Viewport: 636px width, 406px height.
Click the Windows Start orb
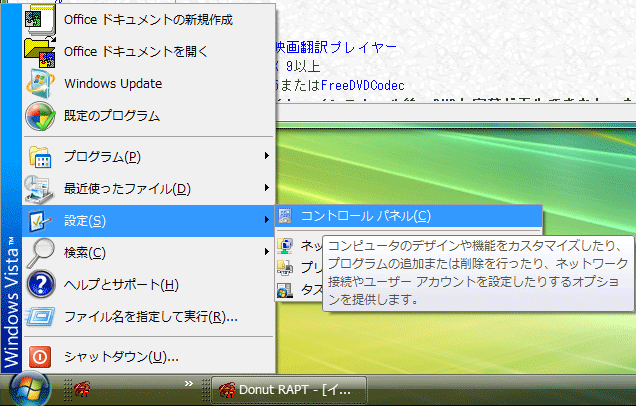pyautogui.click(x=30, y=389)
